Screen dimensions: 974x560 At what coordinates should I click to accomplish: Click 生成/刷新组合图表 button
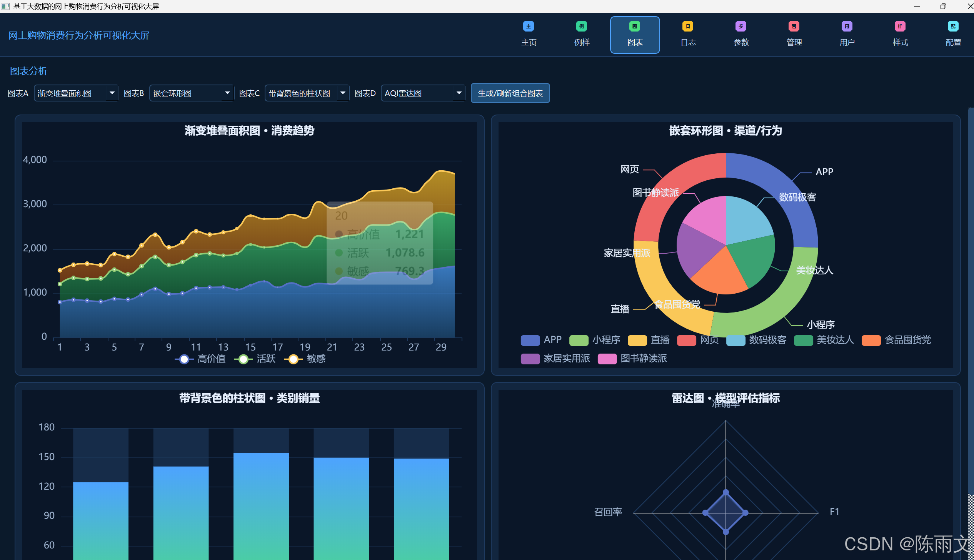coord(510,93)
